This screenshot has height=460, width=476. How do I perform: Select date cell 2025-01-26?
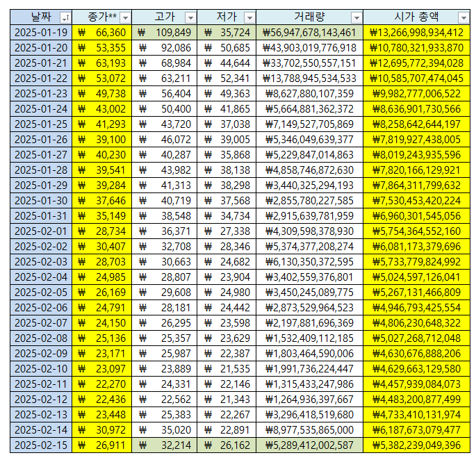[x=41, y=140]
